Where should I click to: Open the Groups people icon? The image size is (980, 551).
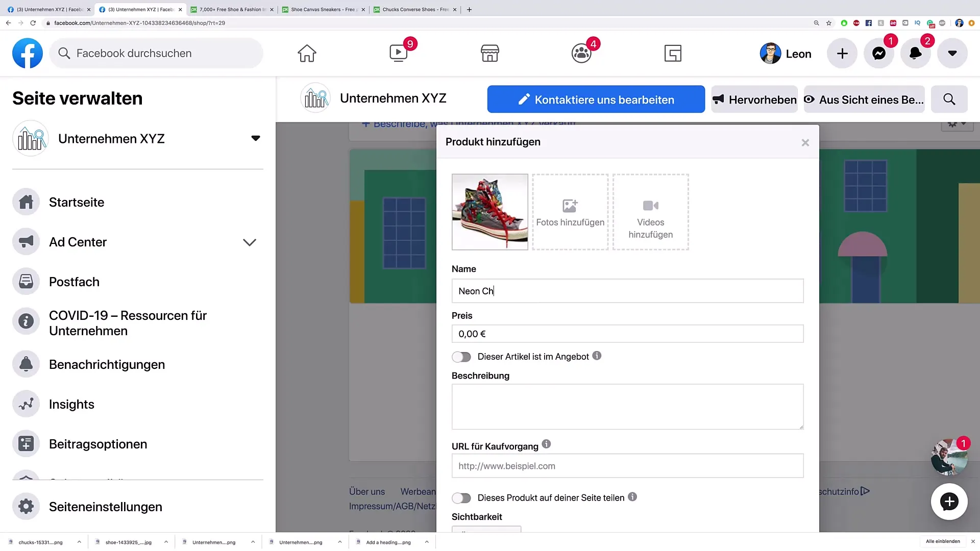(580, 53)
